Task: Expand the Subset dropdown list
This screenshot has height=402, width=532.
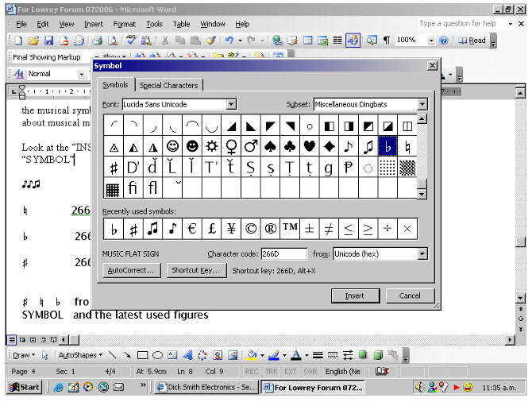Action: [422, 104]
